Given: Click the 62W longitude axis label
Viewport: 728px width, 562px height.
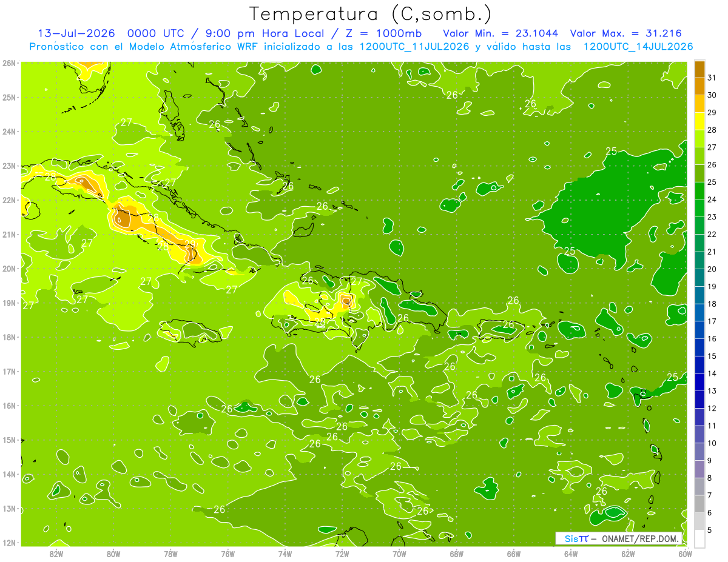Looking at the screenshot, I should click(x=628, y=554).
